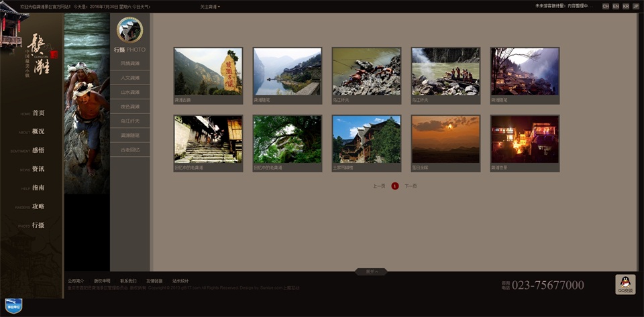This screenshot has width=644, height=317.
Task: Click the 联系我们 footer link
Action: [128, 281]
